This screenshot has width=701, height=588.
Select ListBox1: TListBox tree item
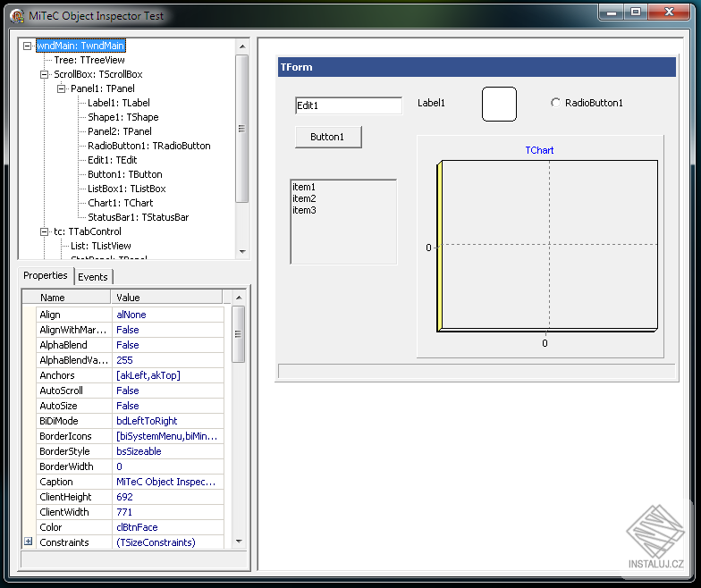coord(127,189)
